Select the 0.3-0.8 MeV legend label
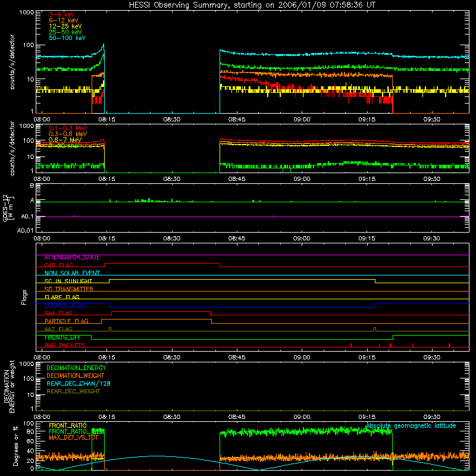This screenshot has height=476, width=476. (67, 134)
